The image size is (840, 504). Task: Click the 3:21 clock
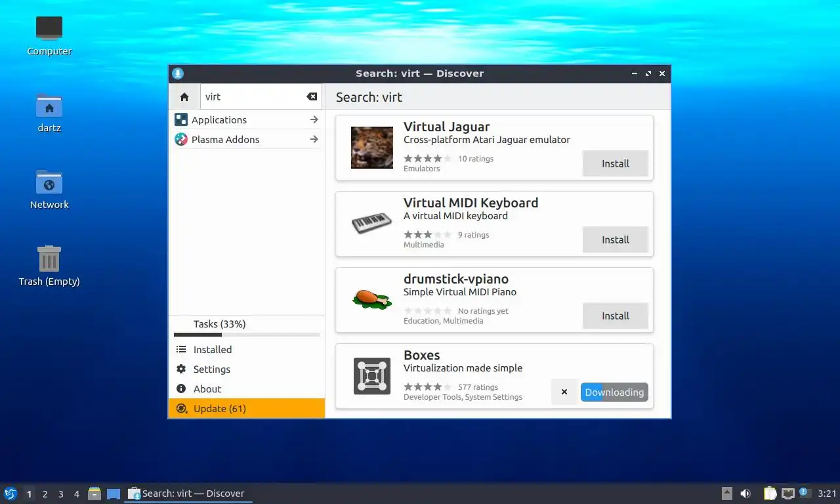coord(827,493)
